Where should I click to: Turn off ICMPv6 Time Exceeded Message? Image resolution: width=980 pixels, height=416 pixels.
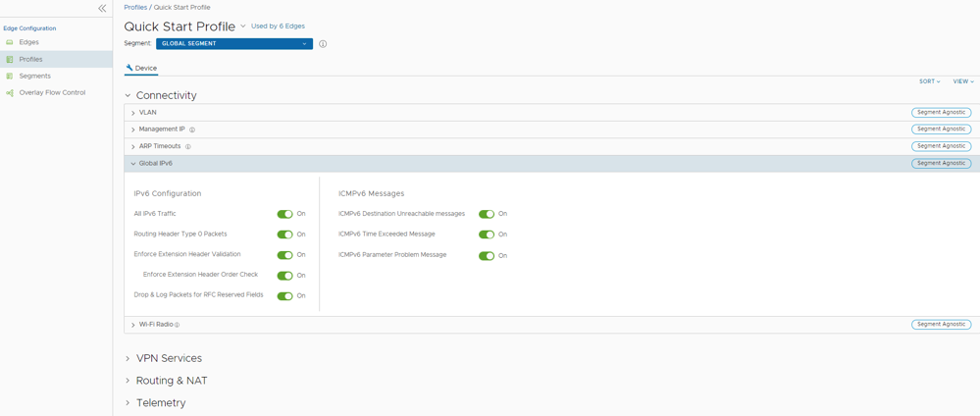pos(486,234)
